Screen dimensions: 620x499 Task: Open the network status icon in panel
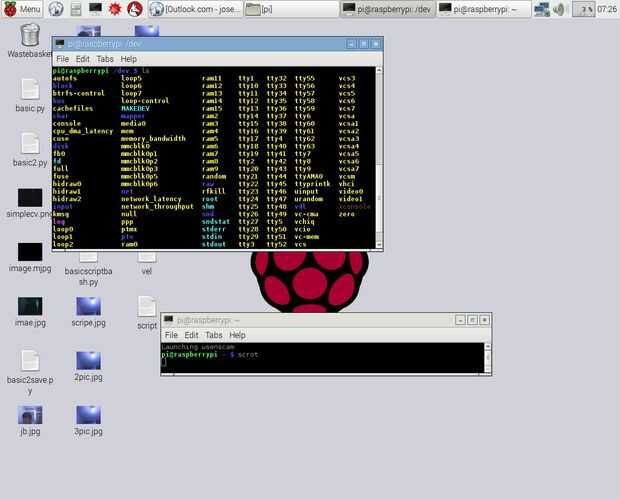click(542, 9)
